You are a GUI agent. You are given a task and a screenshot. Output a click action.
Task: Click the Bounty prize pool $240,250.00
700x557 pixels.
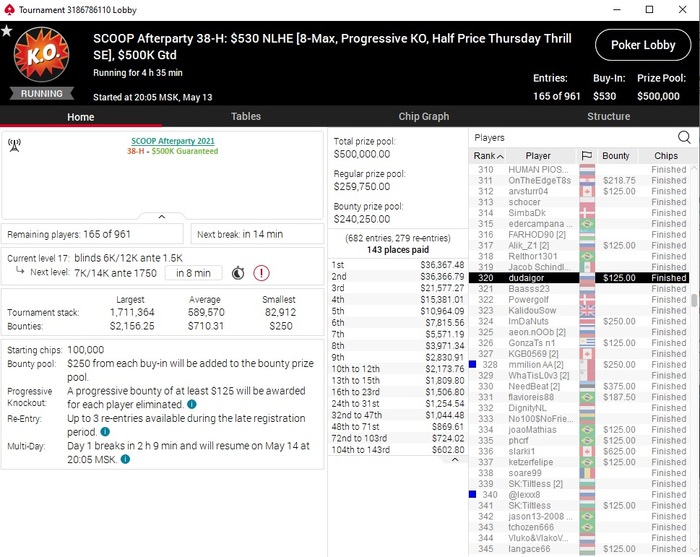pyautogui.click(x=362, y=219)
